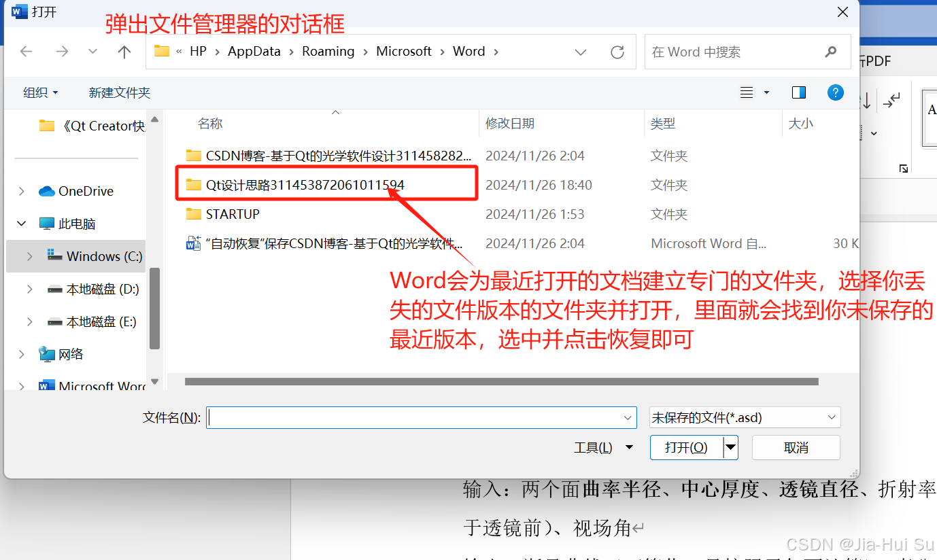This screenshot has width=937, height=560.
Task: Open the 打开 button dropdown arrow
Action: click(730, 448)
